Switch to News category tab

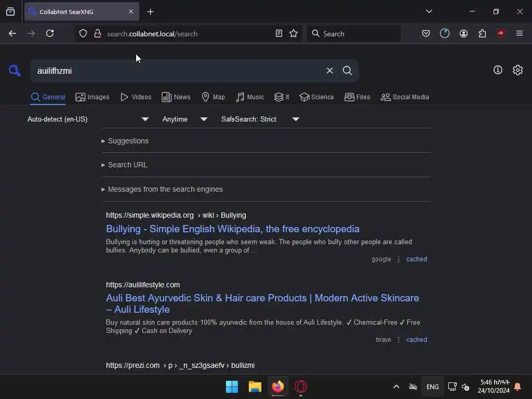pyautogui.click(x=176, y=97)
